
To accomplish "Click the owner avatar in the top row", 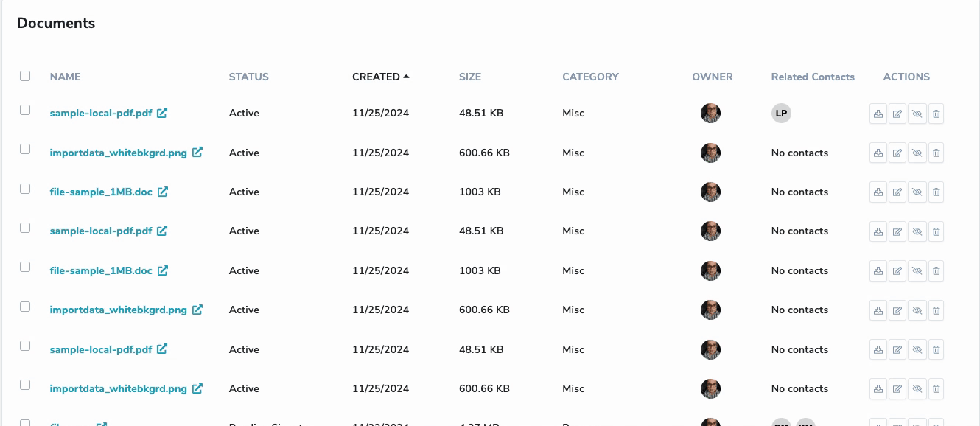I will pos(710,114).
